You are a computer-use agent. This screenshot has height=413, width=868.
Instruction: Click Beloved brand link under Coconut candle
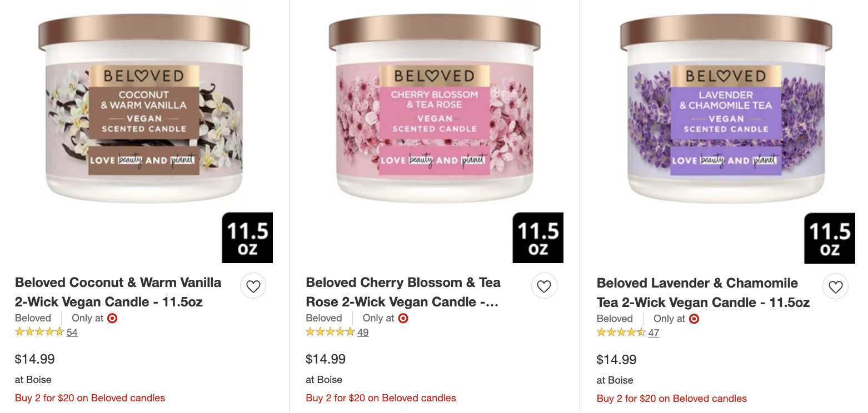pos(33,318)
